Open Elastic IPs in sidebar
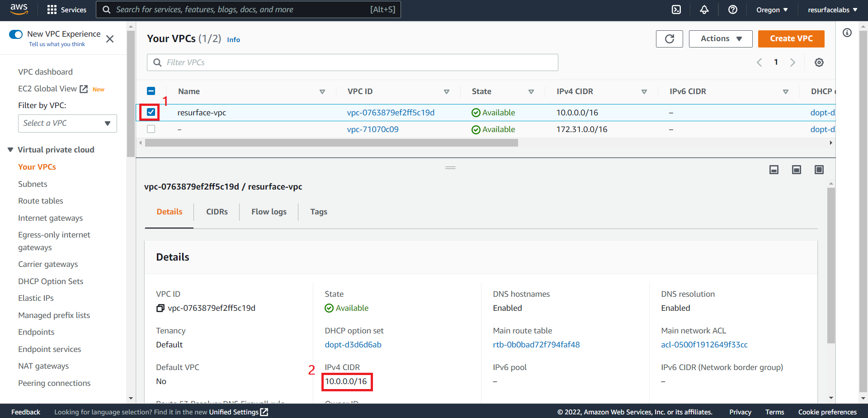This screenshot has height=418, width=868. pyautogui.click(x=36, y=298)
